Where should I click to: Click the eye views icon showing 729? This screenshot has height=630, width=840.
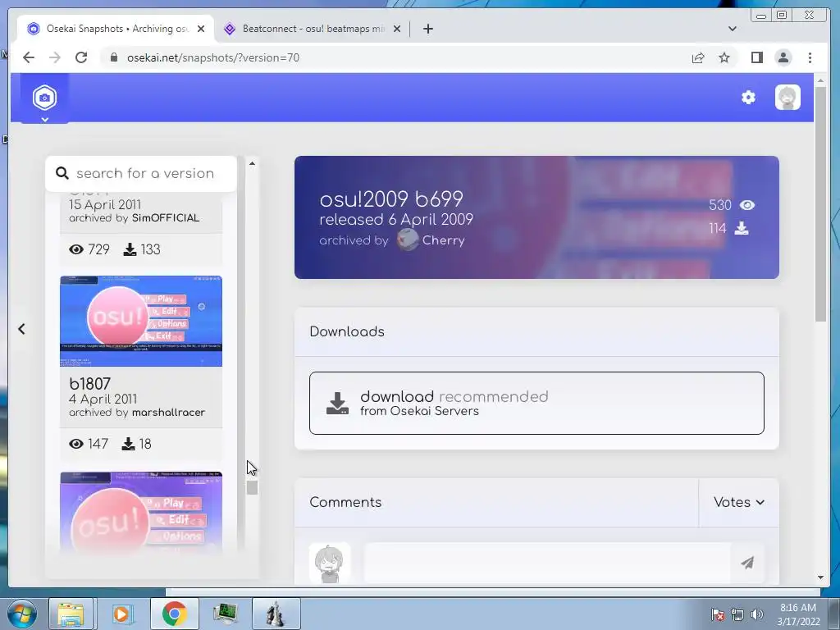(76, 249)
